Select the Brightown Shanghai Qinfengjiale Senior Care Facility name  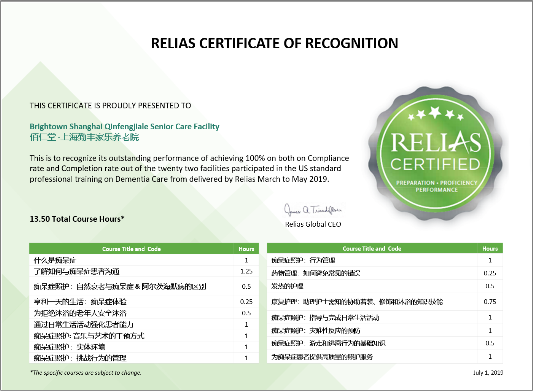124,126
